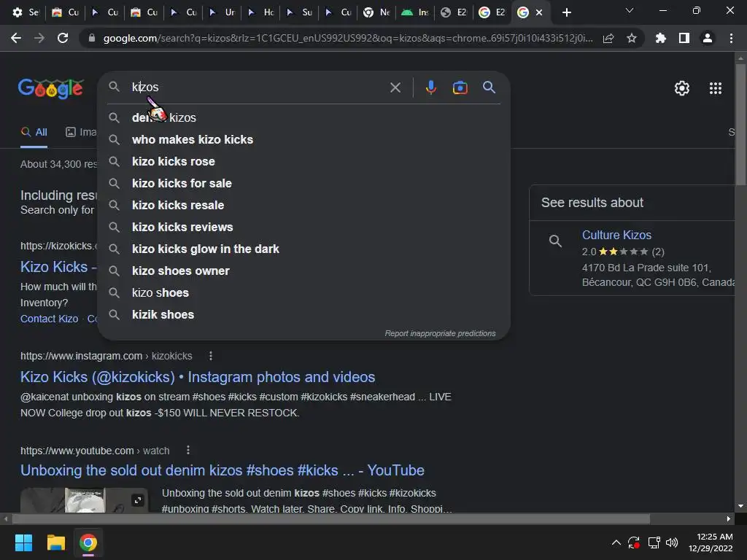Switch to the 'Ne' Chrome tab
Screen dimensions: 747x560
pos(376,12)
